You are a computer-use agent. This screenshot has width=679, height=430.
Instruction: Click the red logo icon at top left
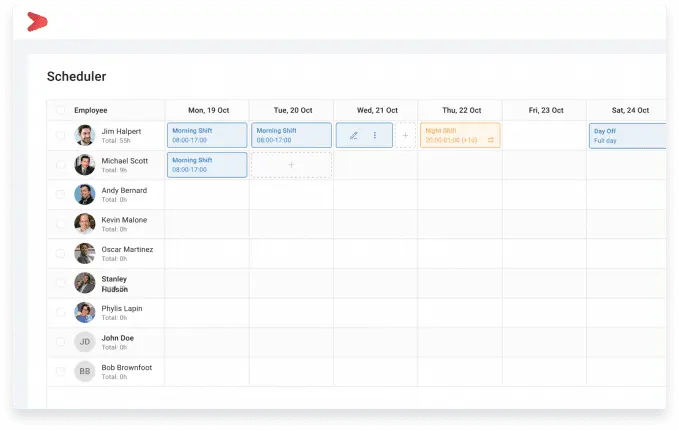coord(37,21)
